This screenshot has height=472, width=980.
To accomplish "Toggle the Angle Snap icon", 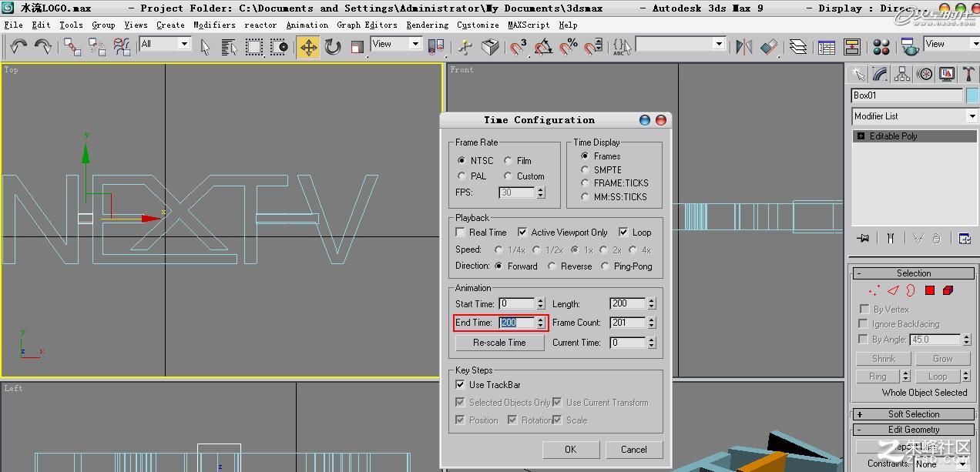I will pos(543,47).
